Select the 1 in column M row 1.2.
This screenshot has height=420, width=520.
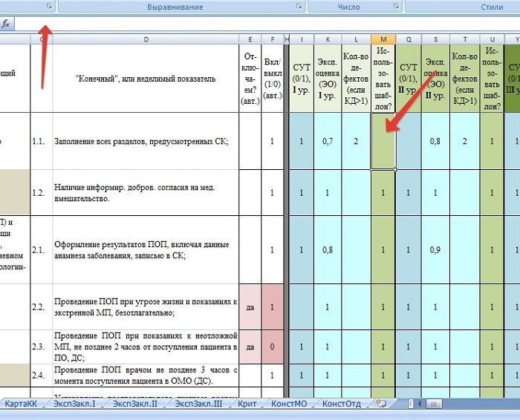tap(383, 193)
